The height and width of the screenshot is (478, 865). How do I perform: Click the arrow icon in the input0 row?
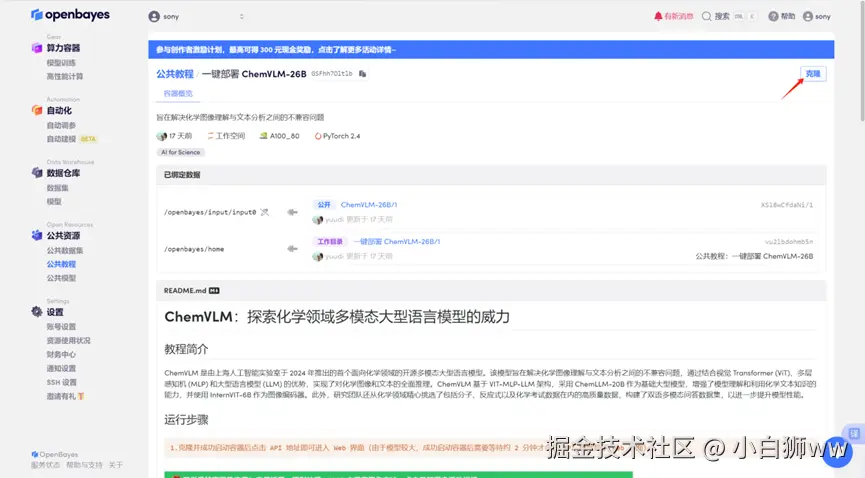pyautogui.click(x=292, y=212)
